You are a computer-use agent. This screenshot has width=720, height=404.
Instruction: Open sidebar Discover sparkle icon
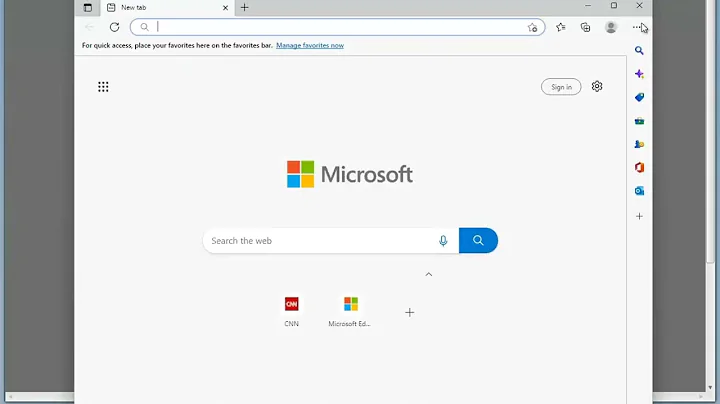[639, 74]
